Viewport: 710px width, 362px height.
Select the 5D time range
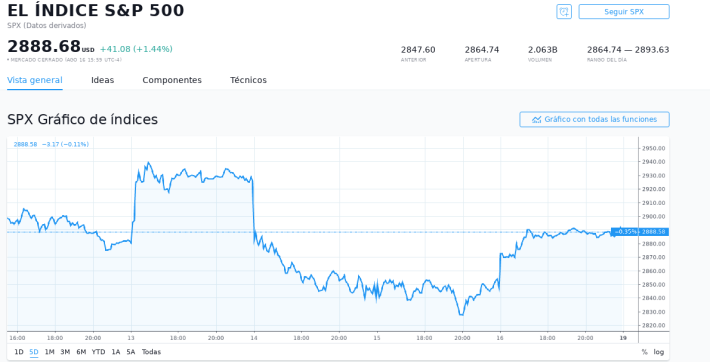[34, 352]
